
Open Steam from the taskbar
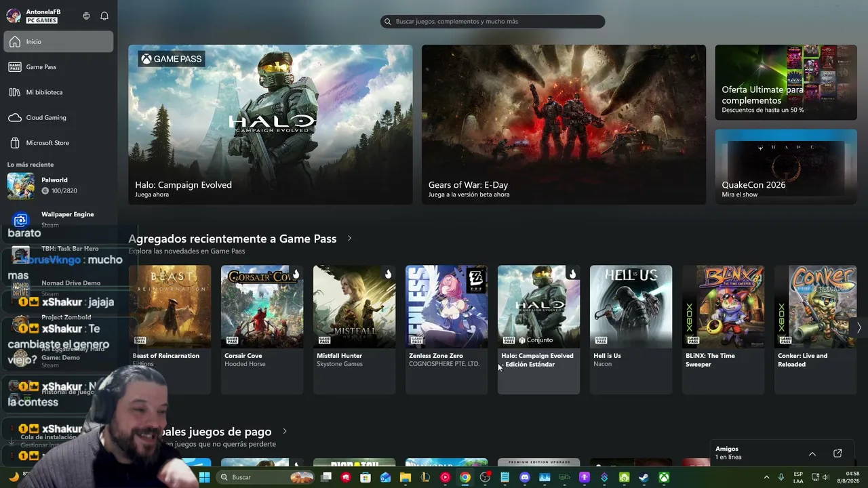point(644,477)
